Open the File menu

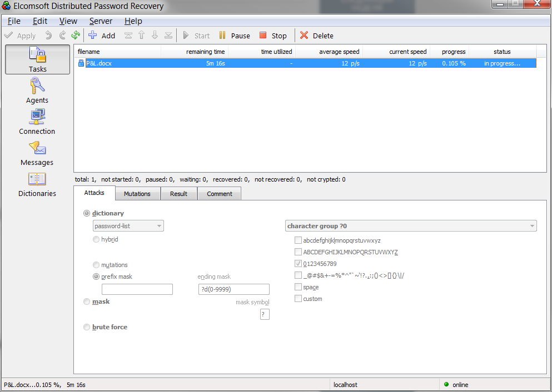[x=14, y=21]
